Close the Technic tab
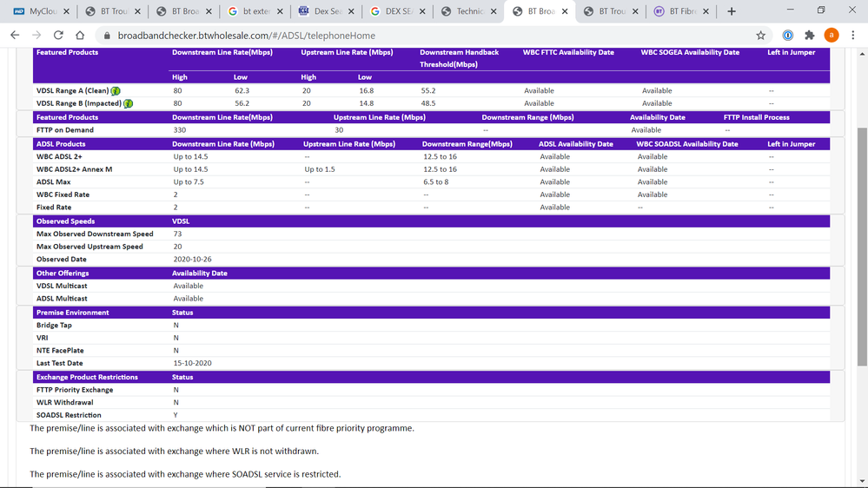 [494, 11]
